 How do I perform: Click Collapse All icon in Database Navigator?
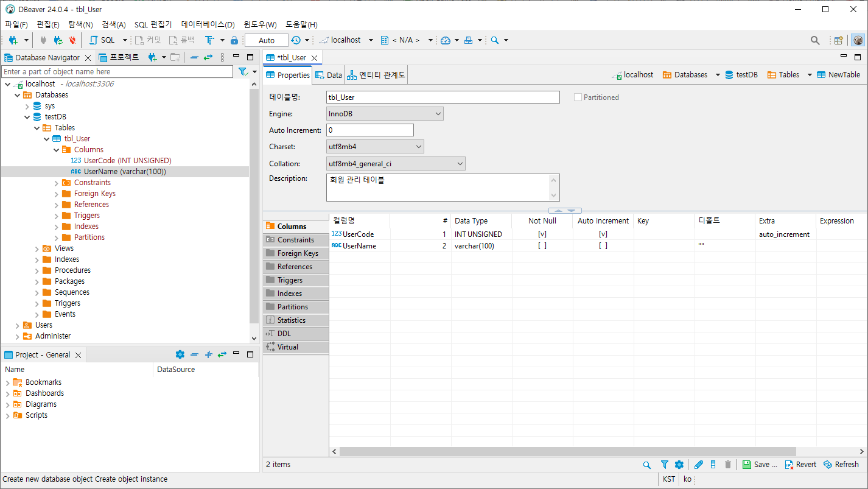(194, 57)
